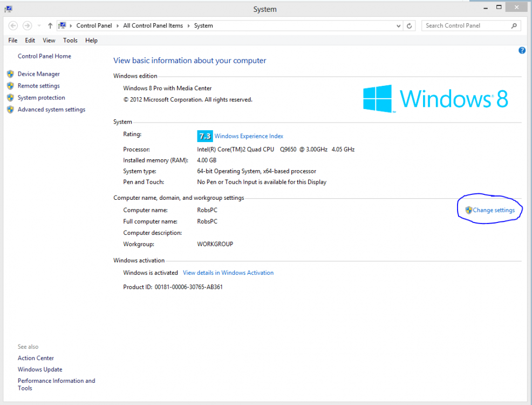Maximize the System window

click(499, 7)
